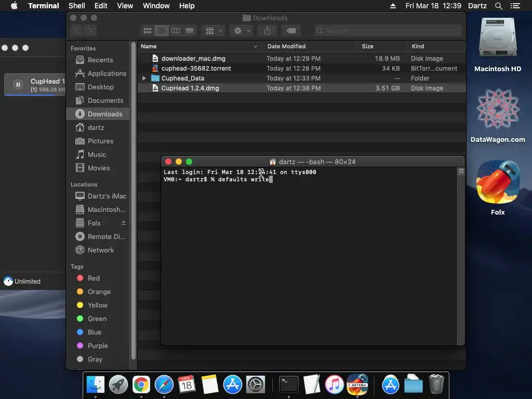532x399 pixels.
Task: Open Trash in the dock
Action: click(436, 384)
